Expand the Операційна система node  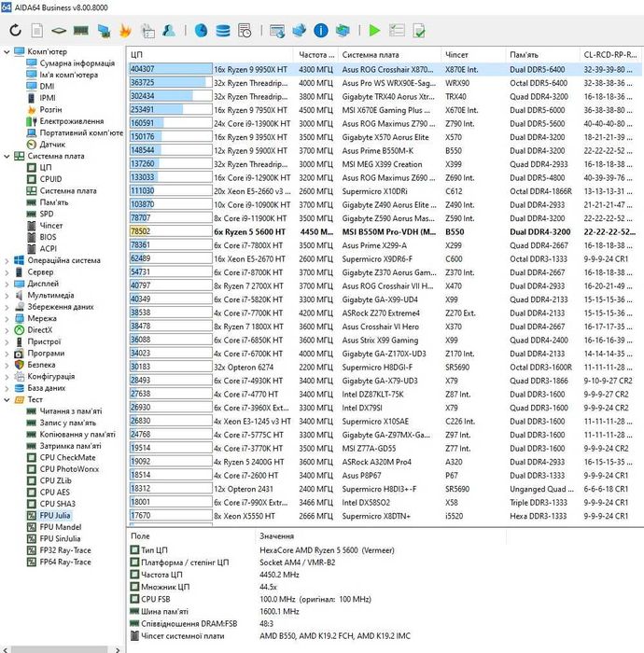tap(7, 260)
